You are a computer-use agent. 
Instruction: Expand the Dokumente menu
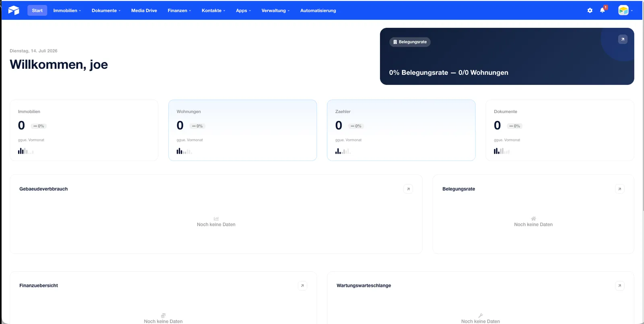tap(106, 10)
